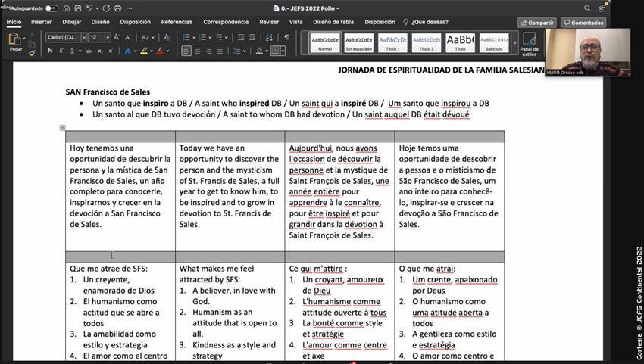Image resolution: width=644 pixels, height=364 pixels.
Task: Justify text alignment
Action: pyautogui.click(x=220, y=51)
